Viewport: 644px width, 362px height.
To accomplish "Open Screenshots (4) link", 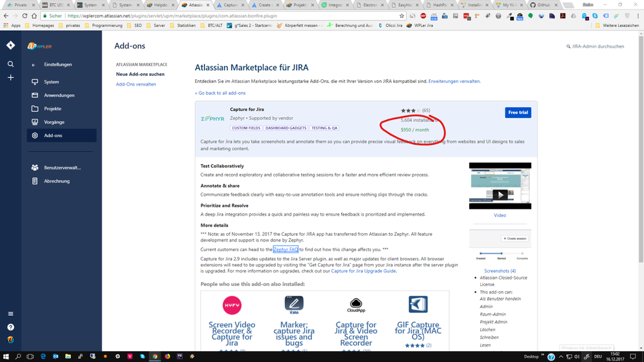I will [500, 271].
